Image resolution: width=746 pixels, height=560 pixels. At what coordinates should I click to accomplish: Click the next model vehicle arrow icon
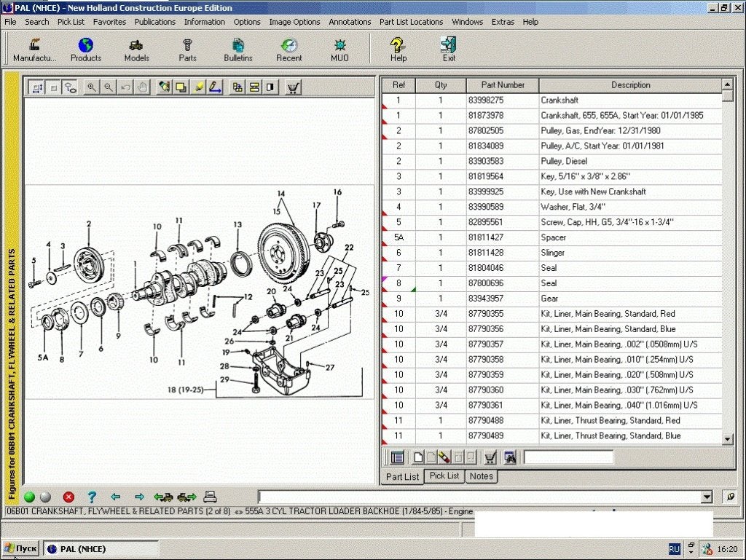(x=186, y=497)
